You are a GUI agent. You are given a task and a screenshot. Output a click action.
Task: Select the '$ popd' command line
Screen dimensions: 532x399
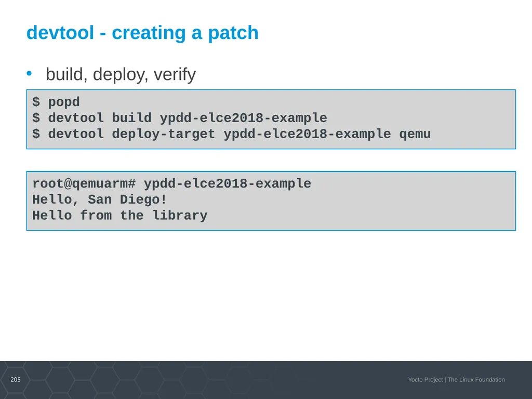(x=56, y=102)
